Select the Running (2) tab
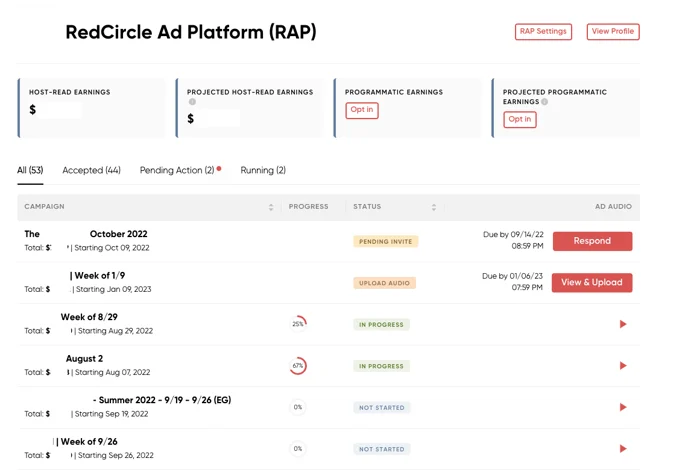The width and height of the screenshot is (688, 470). click(x=263, y=171)
